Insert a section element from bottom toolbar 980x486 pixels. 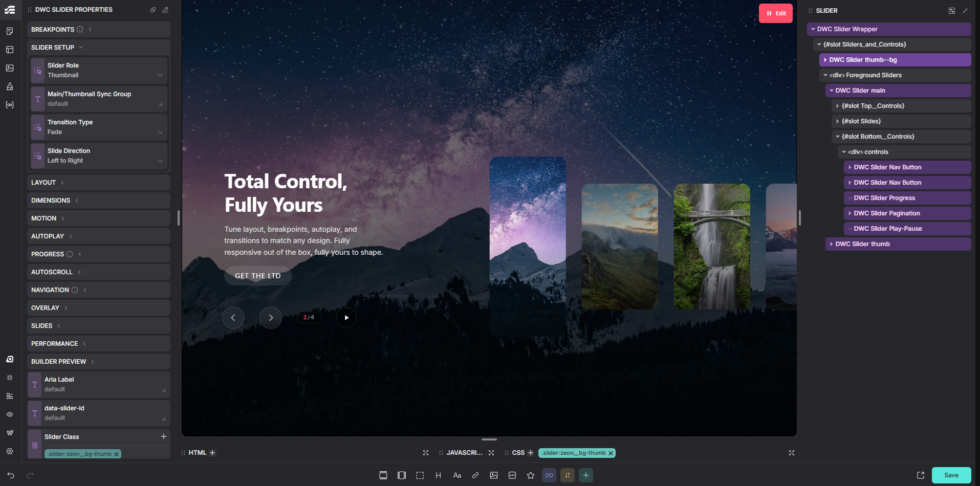[x=383, y=475]
